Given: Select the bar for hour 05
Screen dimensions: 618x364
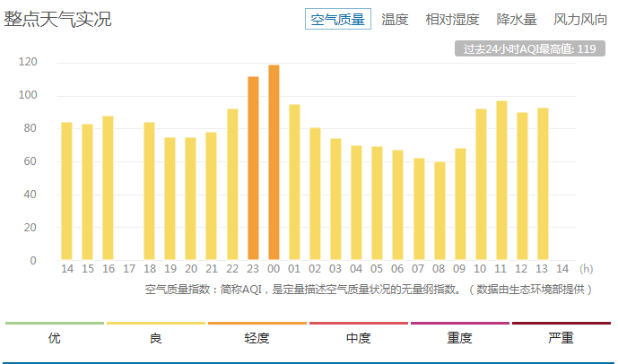Looking at the screenshot, I should coord(377,204).
